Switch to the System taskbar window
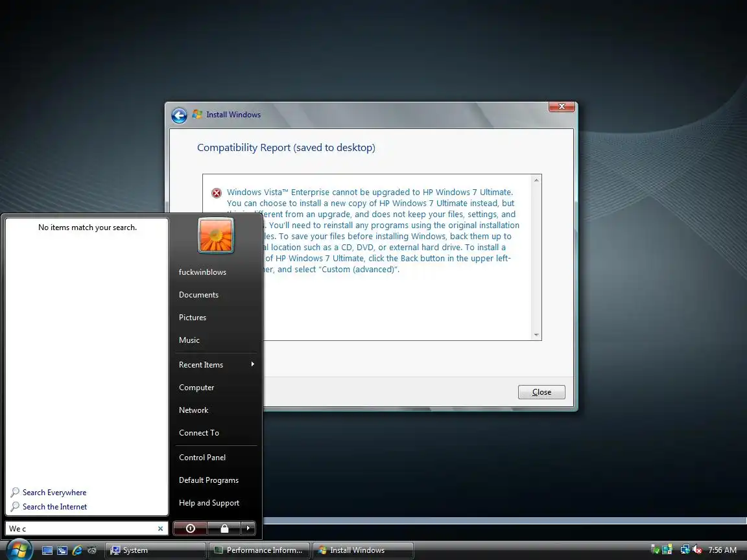The width and height of the screenshot is (747, 560). click(x=156, y=550)
